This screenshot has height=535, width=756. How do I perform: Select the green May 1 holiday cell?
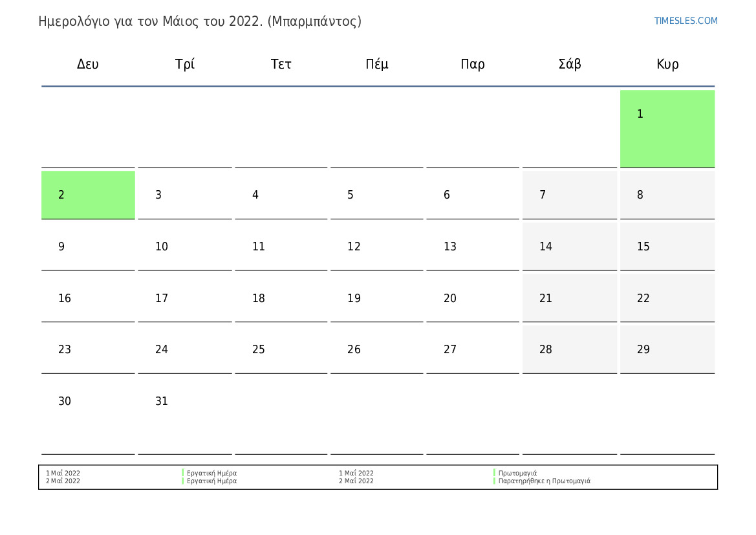(667, 129)
